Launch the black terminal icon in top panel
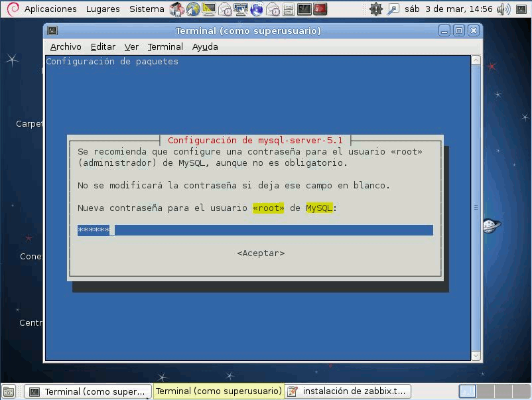This screenshot has width=532, height=400. click(304, 9)
